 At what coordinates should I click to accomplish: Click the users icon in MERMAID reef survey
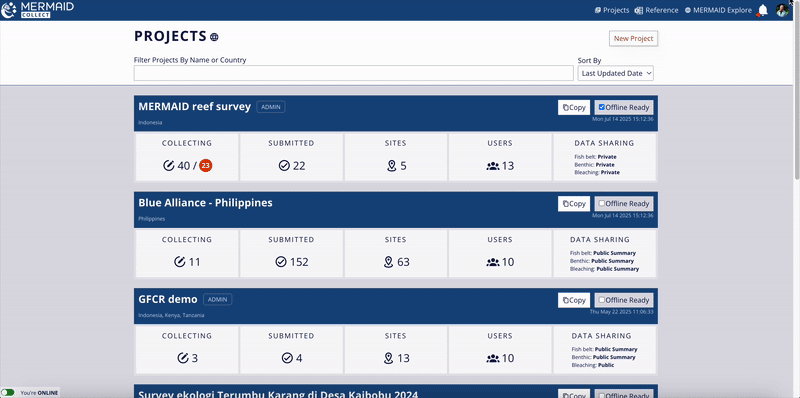493,166
